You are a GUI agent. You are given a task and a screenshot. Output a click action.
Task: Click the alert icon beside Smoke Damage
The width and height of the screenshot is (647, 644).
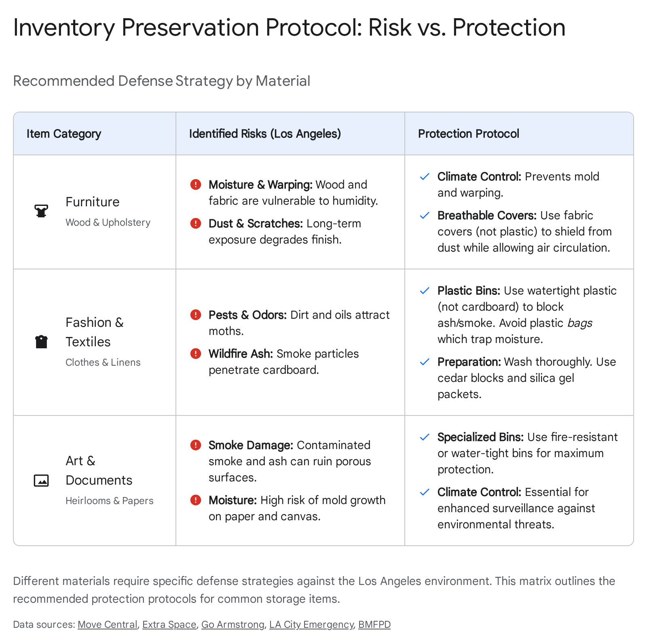(196, 445)
